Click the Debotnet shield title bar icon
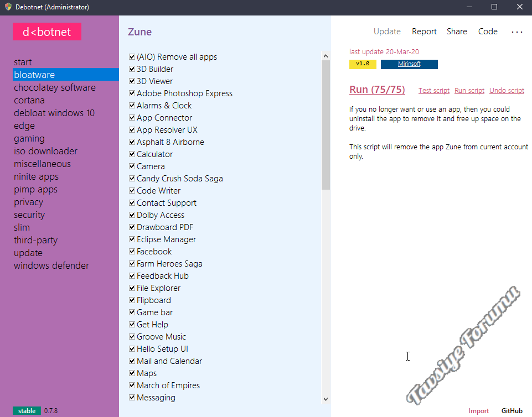532x417 pixels. 8,7
